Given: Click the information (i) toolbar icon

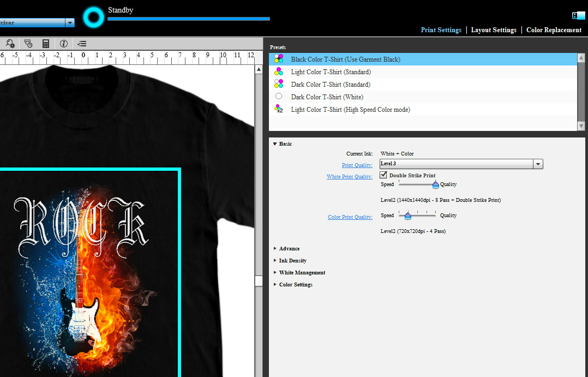Looking at the screenshot, I should pos(64,44).
